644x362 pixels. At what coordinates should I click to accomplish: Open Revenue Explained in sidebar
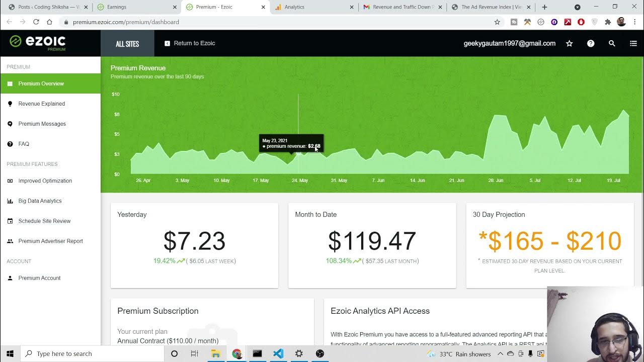click(42, 104)
